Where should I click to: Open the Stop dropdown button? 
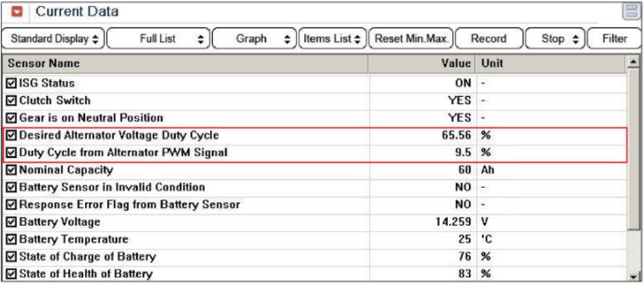(x=556, y=39)
